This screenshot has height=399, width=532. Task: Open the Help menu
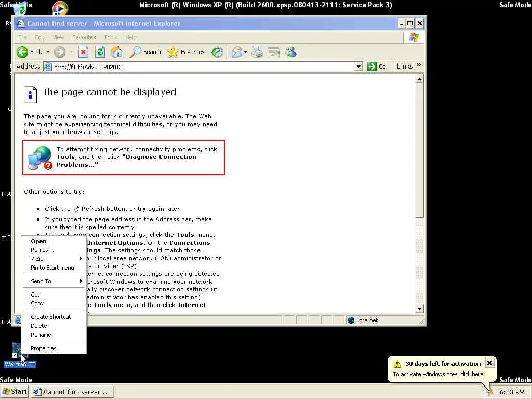130,37
